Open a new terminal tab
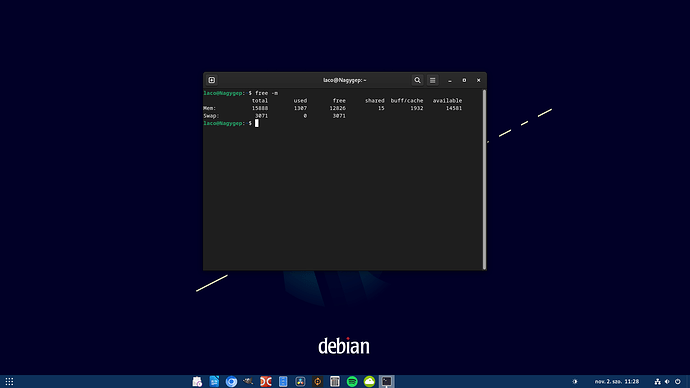The image size is (690, 388). pos(212,80)
